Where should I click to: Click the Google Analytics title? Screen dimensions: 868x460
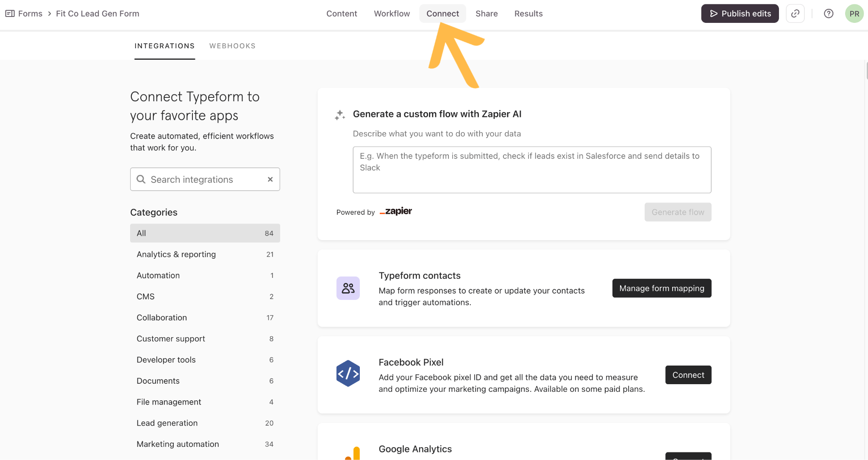coord(415,449)
